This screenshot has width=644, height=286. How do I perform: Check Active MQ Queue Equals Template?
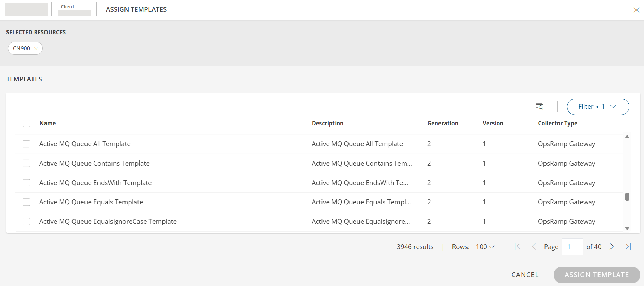(26, 202)
